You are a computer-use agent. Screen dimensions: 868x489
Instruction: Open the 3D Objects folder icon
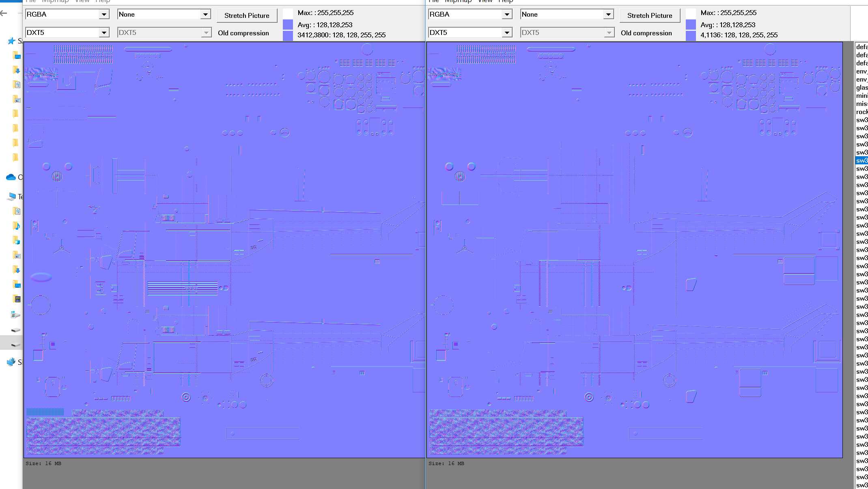[x=16, y=241]
